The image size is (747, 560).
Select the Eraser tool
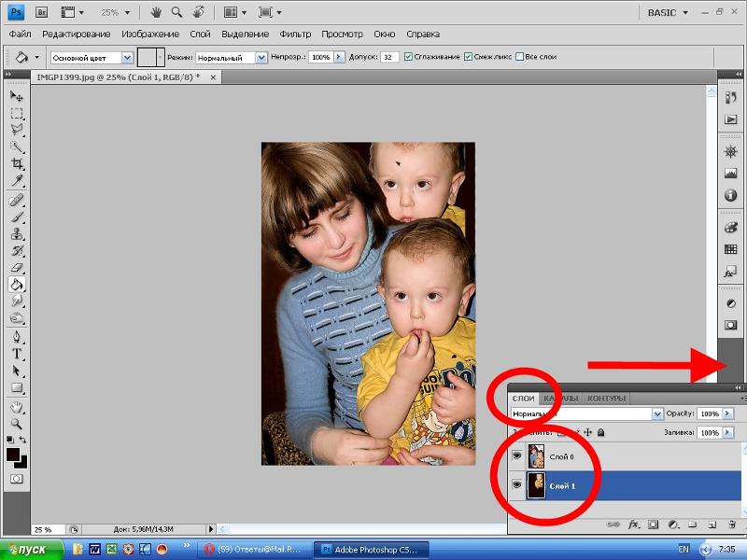click(17, 267)
